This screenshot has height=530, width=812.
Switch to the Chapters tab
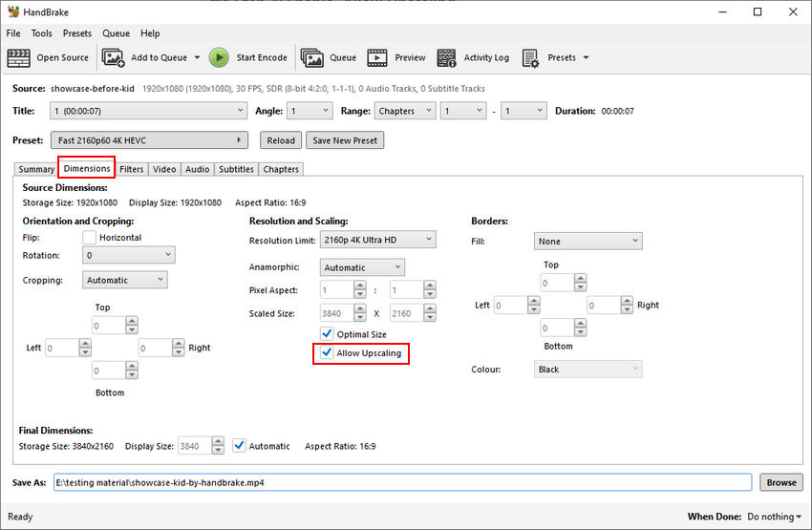[x=281, y=169]
